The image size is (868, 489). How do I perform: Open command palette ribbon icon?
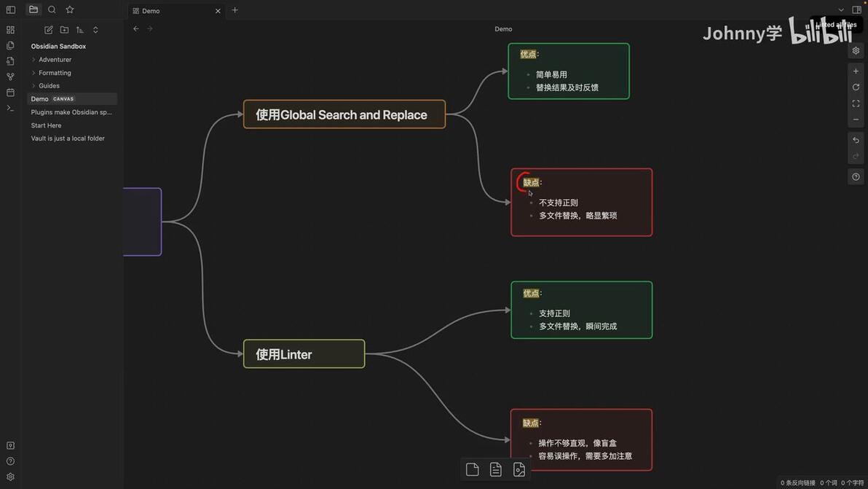[10, 108]
